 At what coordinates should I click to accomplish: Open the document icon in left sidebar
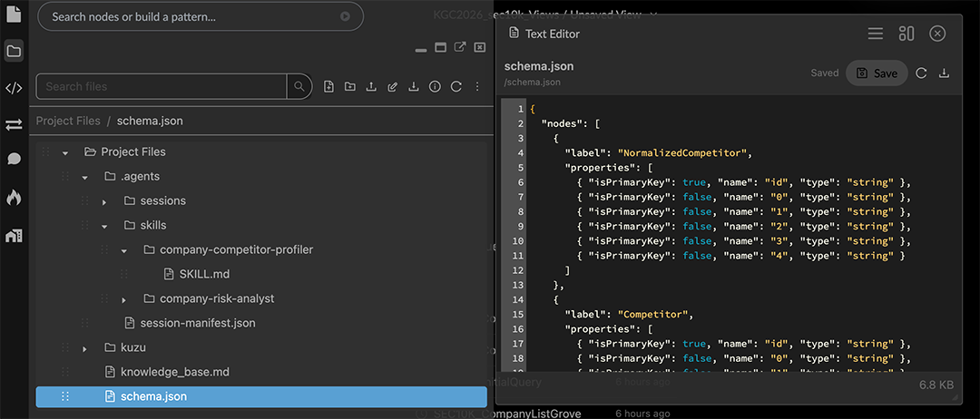coord(14,14)
